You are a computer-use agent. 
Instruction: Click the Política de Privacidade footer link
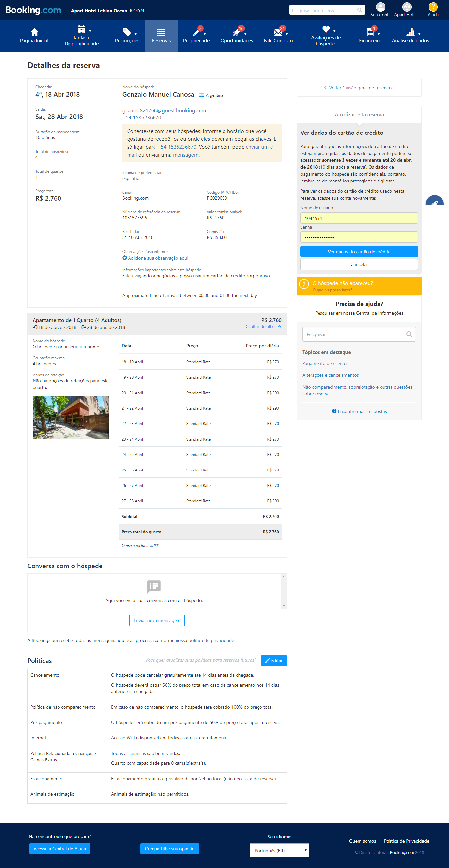407,841
